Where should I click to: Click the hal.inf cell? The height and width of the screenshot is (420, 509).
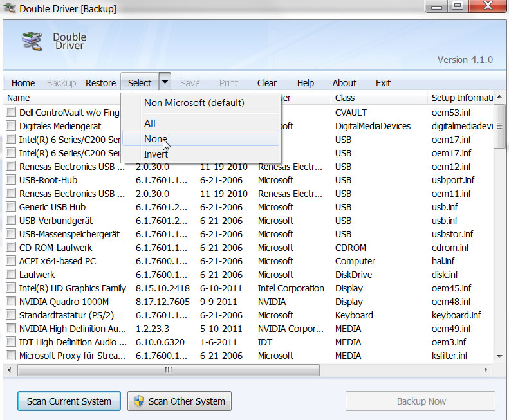[443, 261]
